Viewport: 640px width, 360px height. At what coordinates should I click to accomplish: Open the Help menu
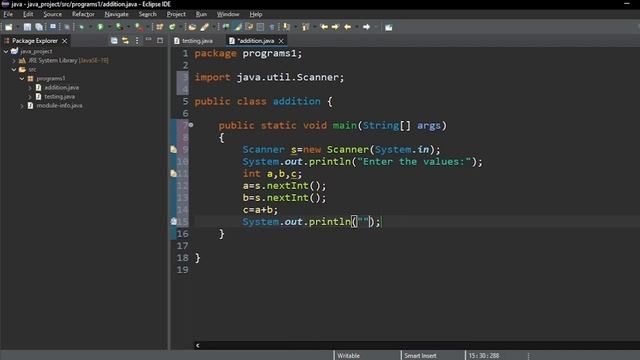pyautogui.click(x=256, y=14)
